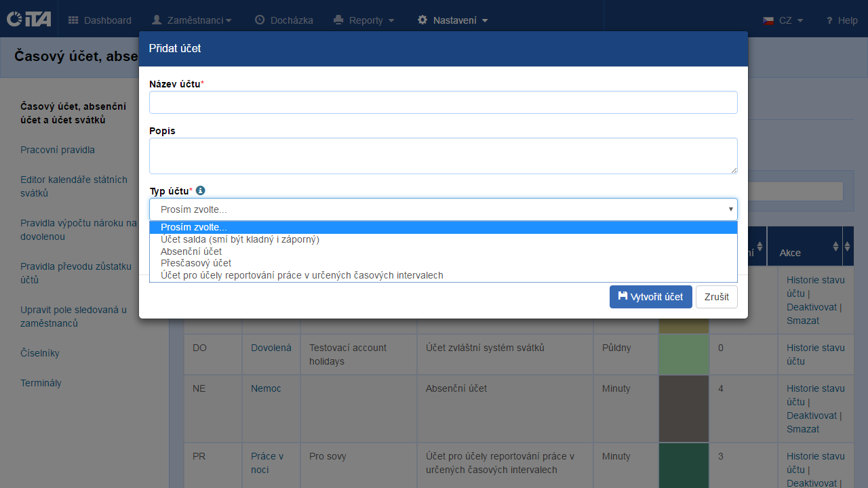Open the CZ language flag selector
This screenshot has width=868, height=488.
click(783, 20)
